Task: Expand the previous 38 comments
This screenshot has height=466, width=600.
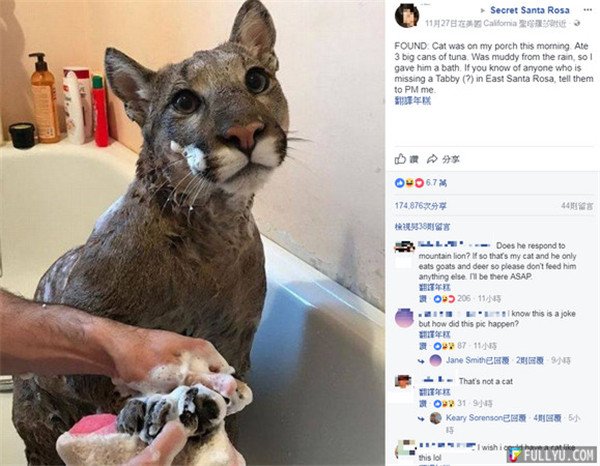Action: (x=422, y=227)
